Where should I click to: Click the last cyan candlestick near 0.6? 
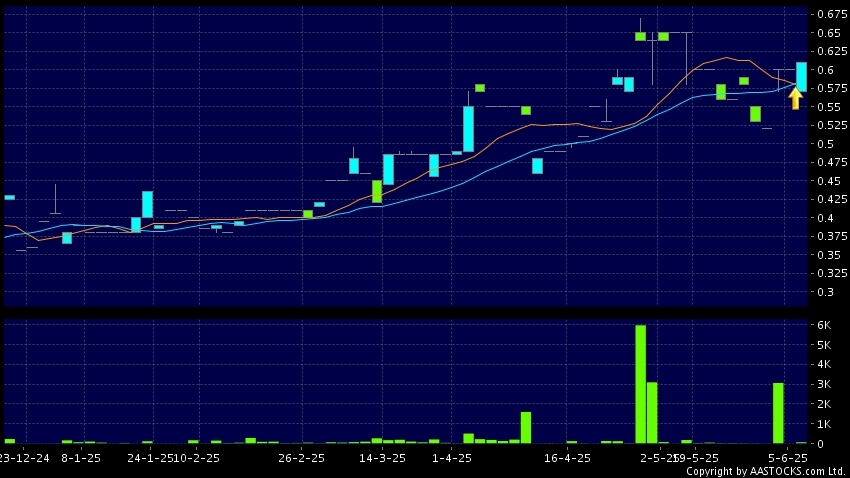pos(801,76)
